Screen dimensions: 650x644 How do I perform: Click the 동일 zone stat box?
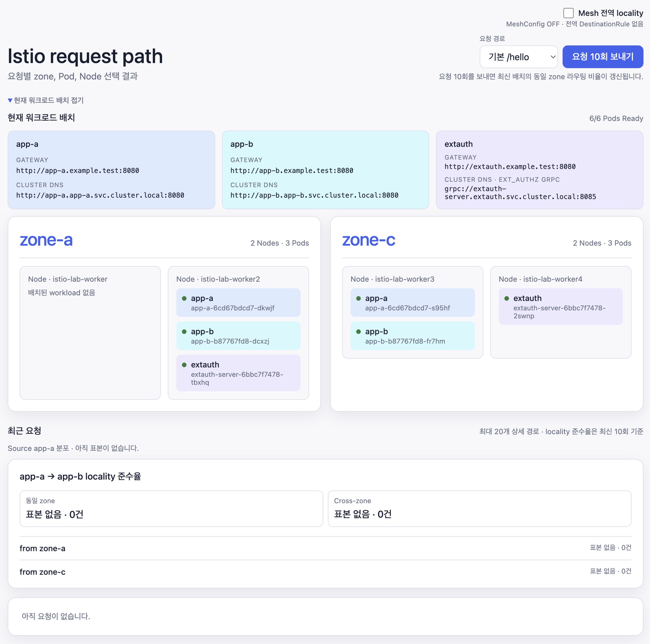coord(171,509)
